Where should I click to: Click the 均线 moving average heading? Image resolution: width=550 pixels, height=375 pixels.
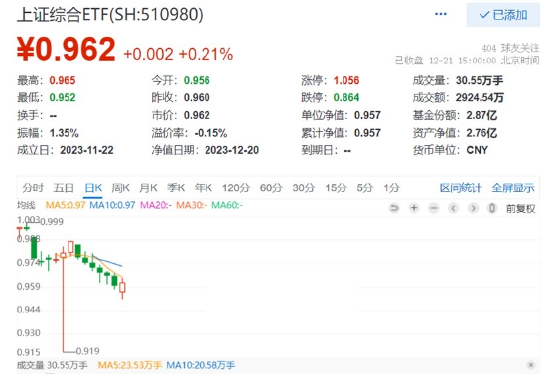(x=26, y=205)
